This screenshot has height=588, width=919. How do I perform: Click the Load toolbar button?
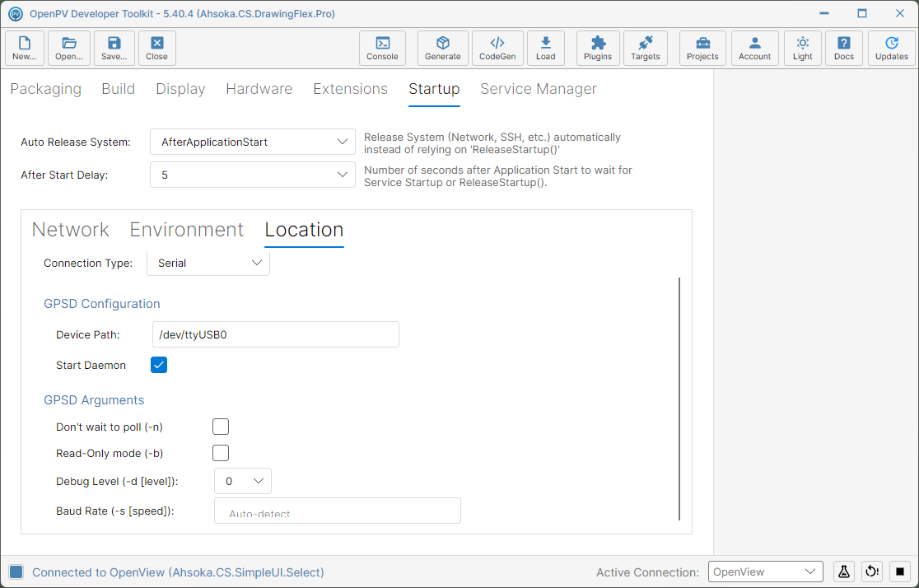coord(546,48)
